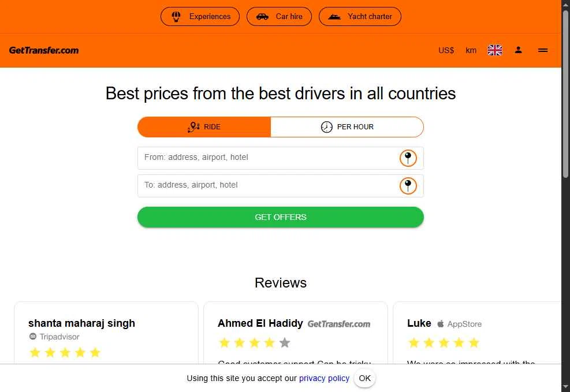Click the UK flag language icon

click(x=495, y=50)
